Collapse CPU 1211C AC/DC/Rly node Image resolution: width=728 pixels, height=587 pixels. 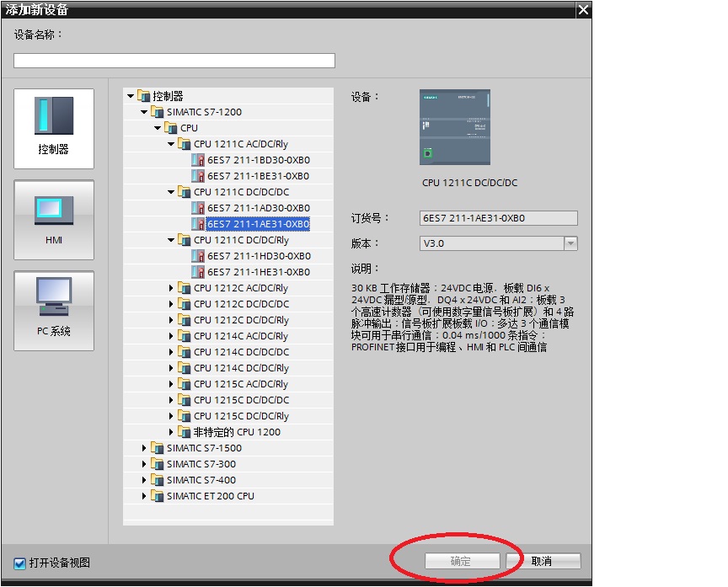pos(171,144)
